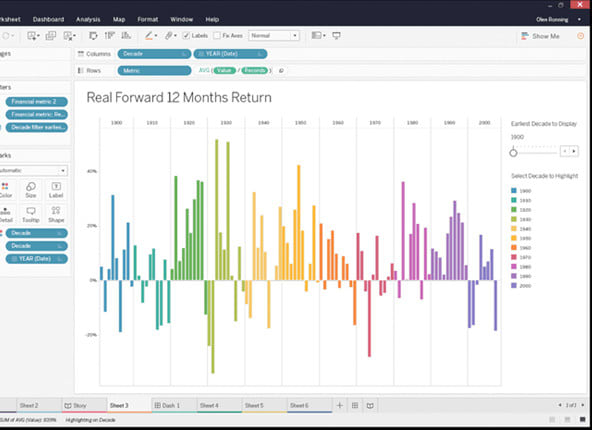This screenshot has width=592, height=430.
Task: Click the New Dashboard tab icon
Action: click(x=355, y=405)
